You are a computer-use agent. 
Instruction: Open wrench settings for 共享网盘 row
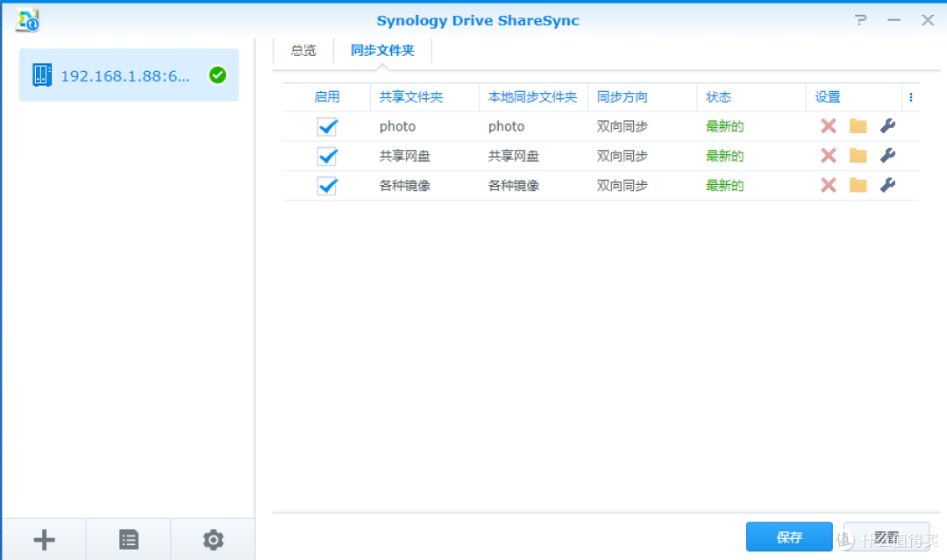coord(887,156)
